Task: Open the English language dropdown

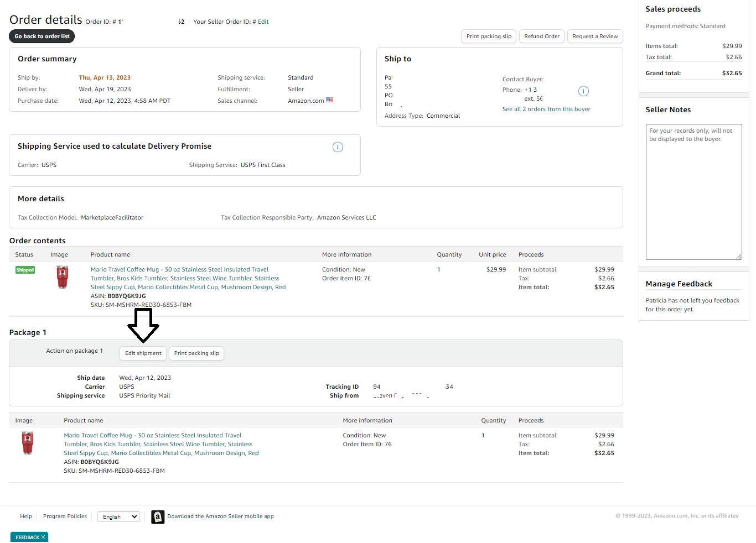Action: [119, 516]
